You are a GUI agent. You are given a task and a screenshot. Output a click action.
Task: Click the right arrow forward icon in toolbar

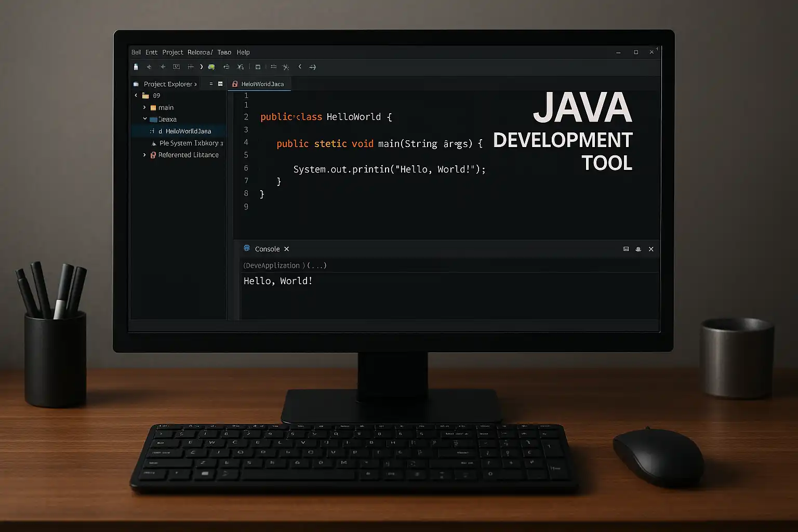coord(312,67)
